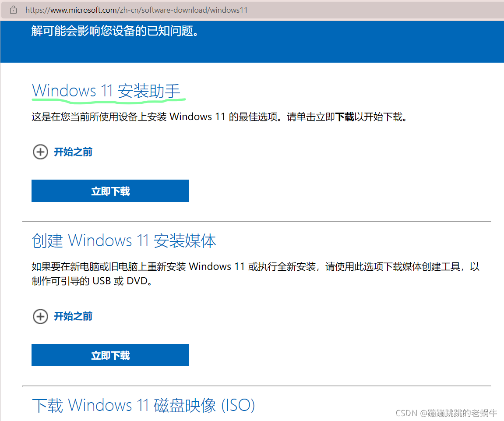504x421 pixels.
Task: Expand 开始之前 plus icon under 安装助手
Action: coord(40,152)
